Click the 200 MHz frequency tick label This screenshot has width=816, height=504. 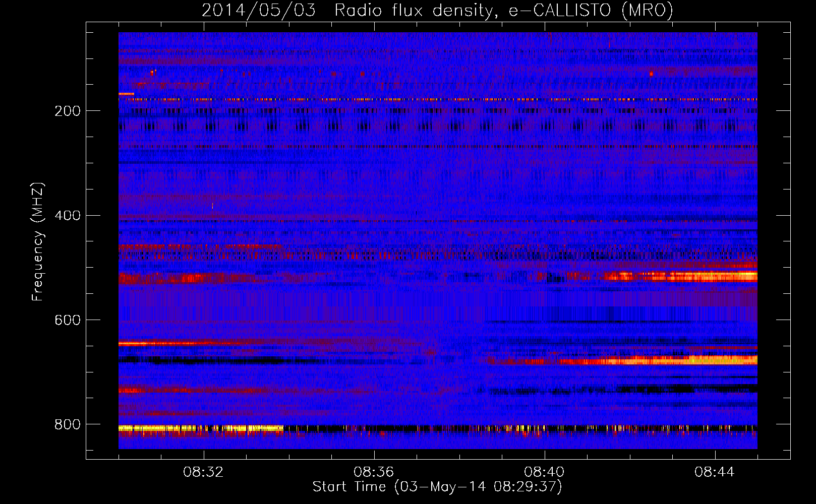[68, 111]
